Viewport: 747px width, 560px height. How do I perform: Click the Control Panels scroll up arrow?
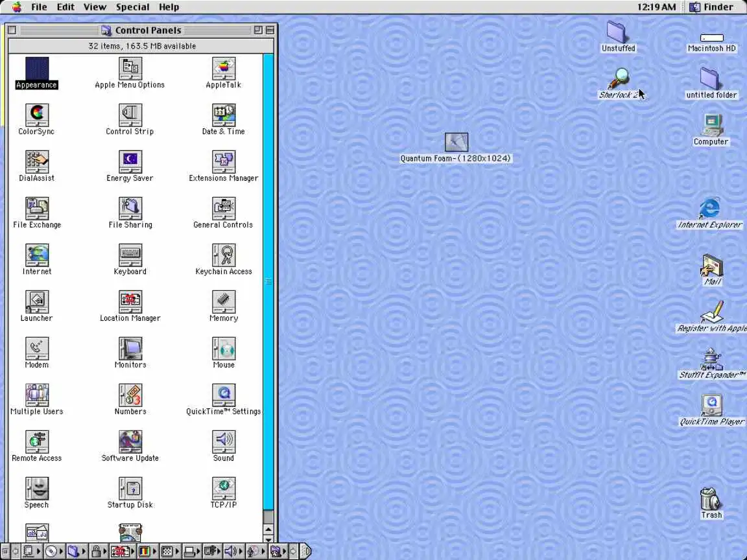pos(268,529)
